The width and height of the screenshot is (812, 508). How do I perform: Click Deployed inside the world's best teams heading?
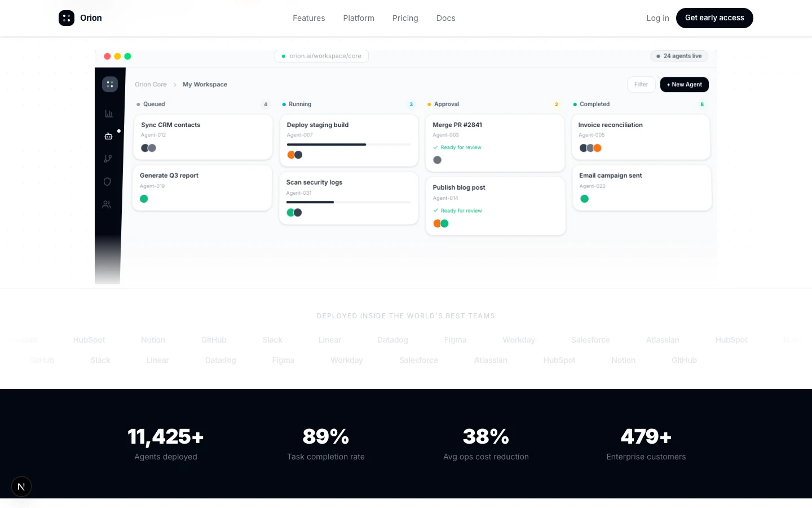pyautogui.click(x=406, y=316)
